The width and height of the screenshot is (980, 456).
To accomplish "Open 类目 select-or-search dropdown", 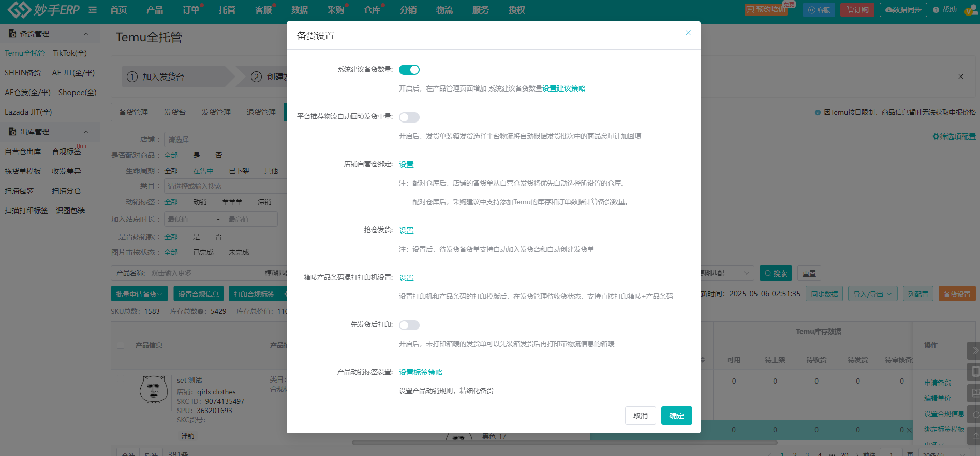I will point(226,186).
